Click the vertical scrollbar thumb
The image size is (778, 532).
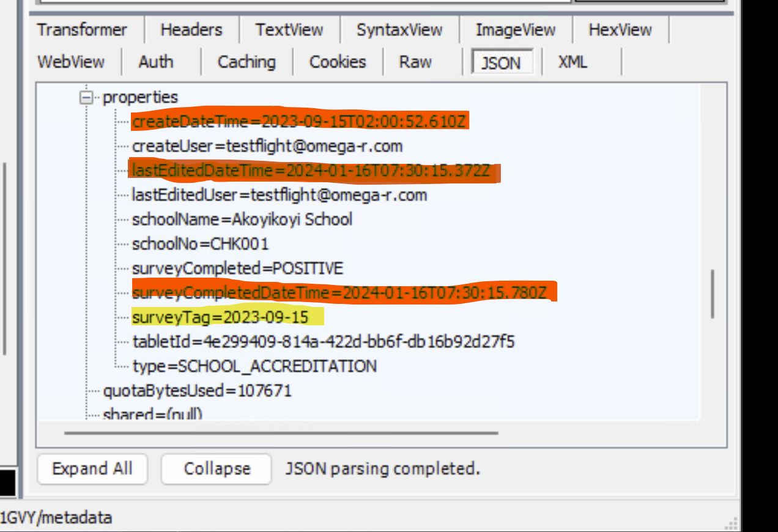point(713,294)
